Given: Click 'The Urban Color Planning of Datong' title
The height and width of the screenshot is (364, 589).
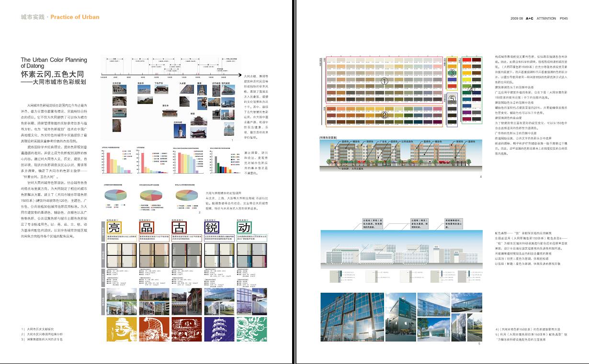Looking at the screenshot, I should tap(54, 63).
